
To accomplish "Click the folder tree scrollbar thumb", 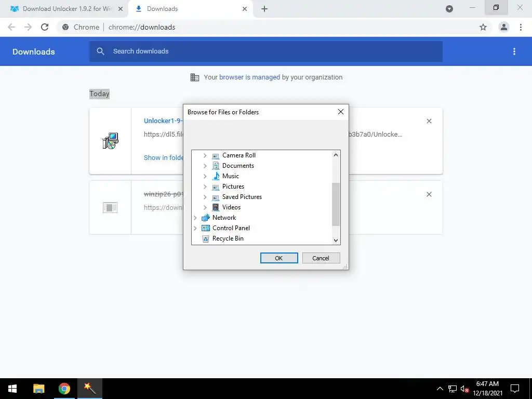I will tap(336, 204).
